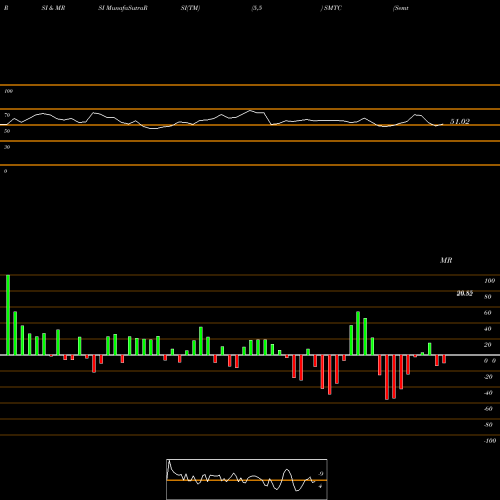Click the 'SI(TM)' header text
The image size is (500, 500).
[x=190, y=8]
